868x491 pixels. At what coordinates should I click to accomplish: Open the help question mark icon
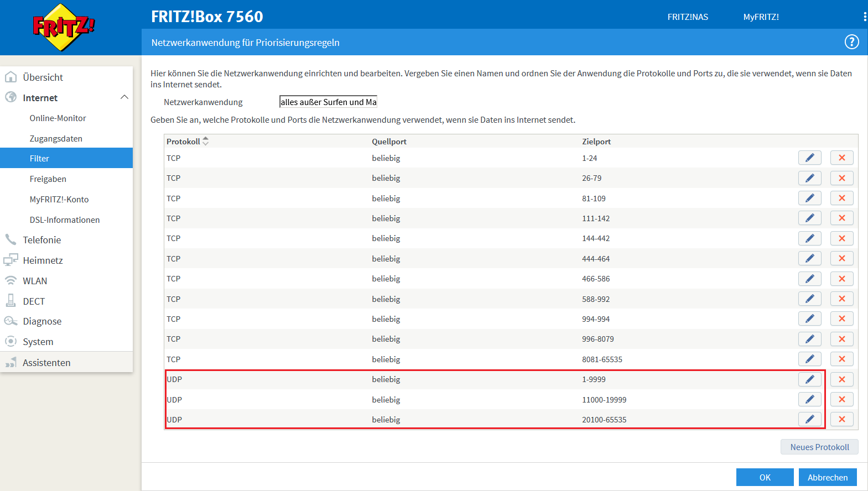tap(851, 42)
